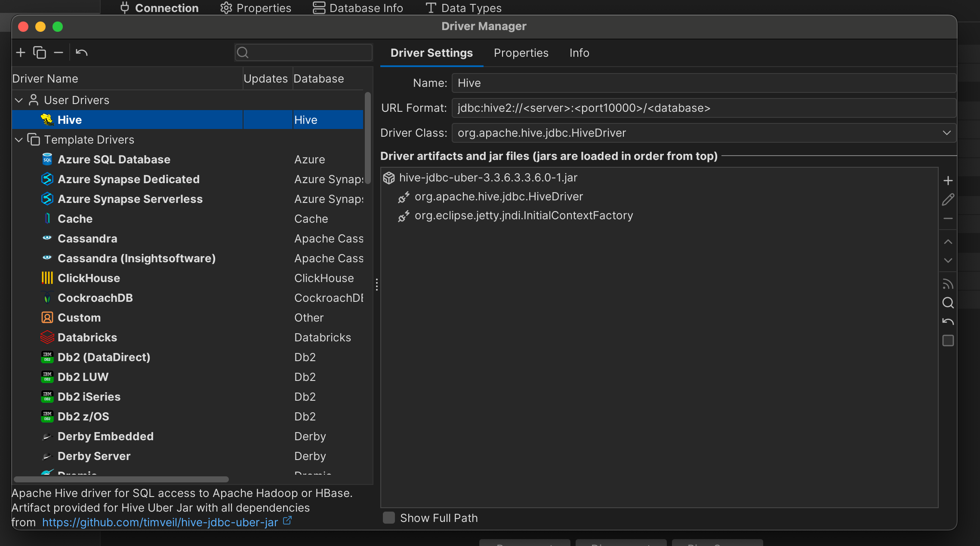Sort by the Database column header
The image size is (980, 546).
click(x=328, y=79)
